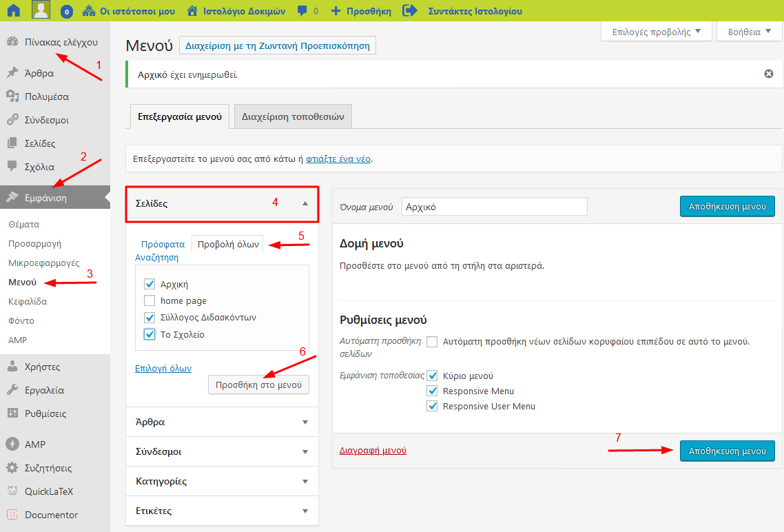Click the Πολυμέσα media icon in the sidebar

coord(12,96)
